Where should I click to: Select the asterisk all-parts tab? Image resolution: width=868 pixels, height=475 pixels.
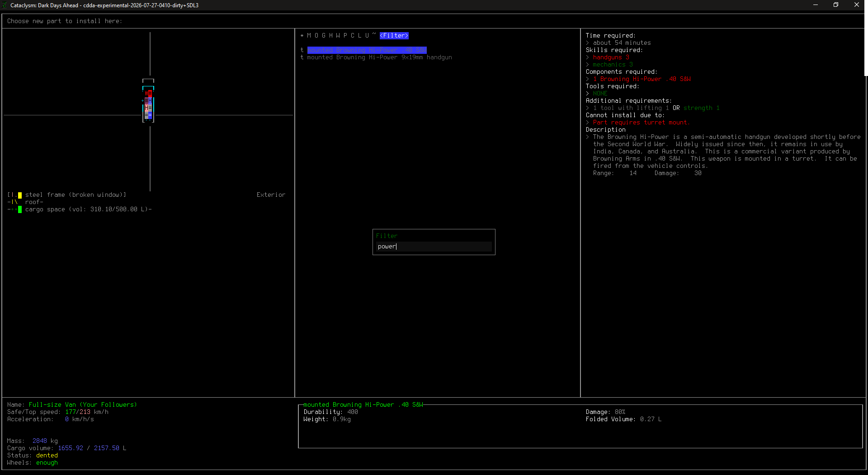pos(302,36)
